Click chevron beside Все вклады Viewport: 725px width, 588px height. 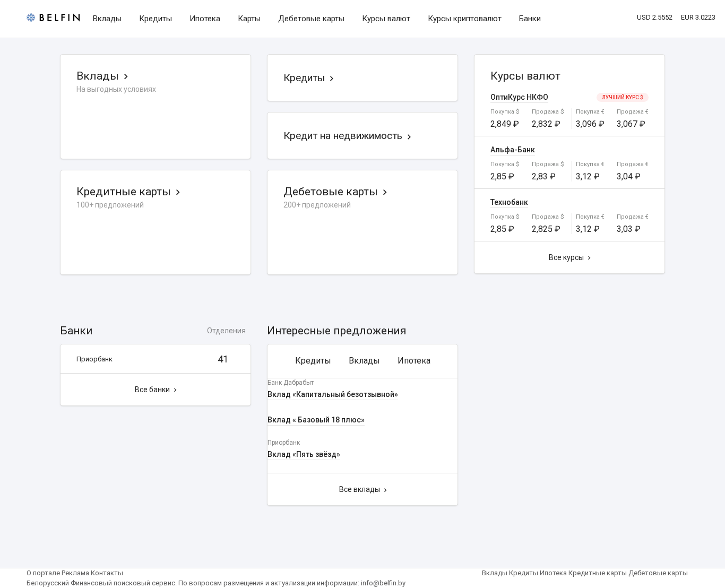(x=385, y=490)
